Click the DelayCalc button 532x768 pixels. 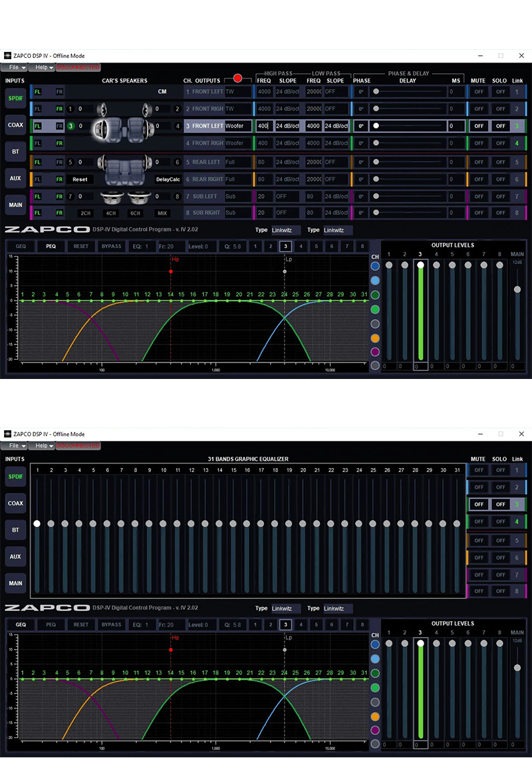pyautogui.click(x=168, y=180)
